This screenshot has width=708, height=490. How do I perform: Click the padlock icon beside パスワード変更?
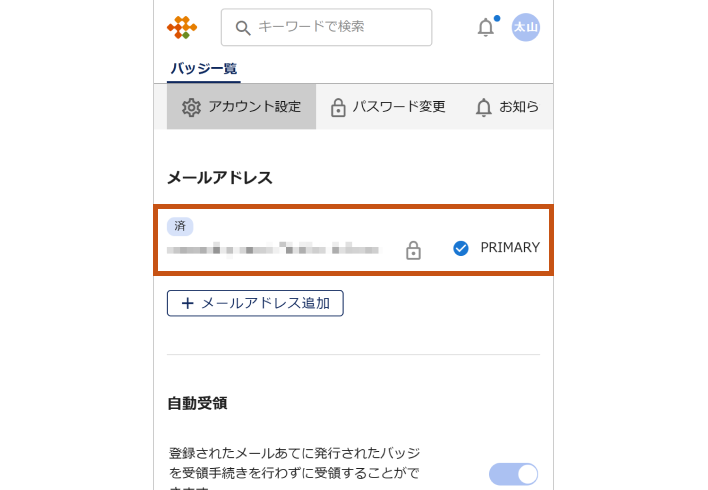[x=338, y=107]
